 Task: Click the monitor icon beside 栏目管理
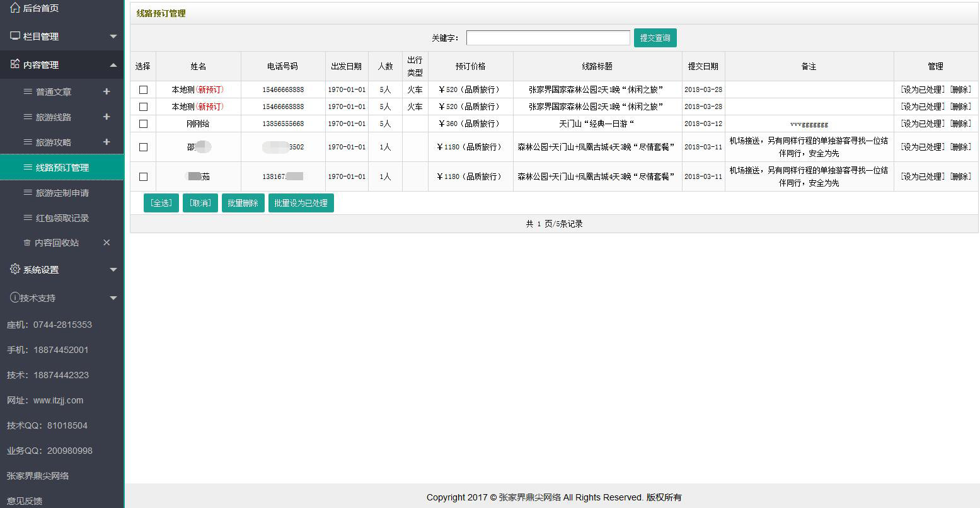coord(15,36)
